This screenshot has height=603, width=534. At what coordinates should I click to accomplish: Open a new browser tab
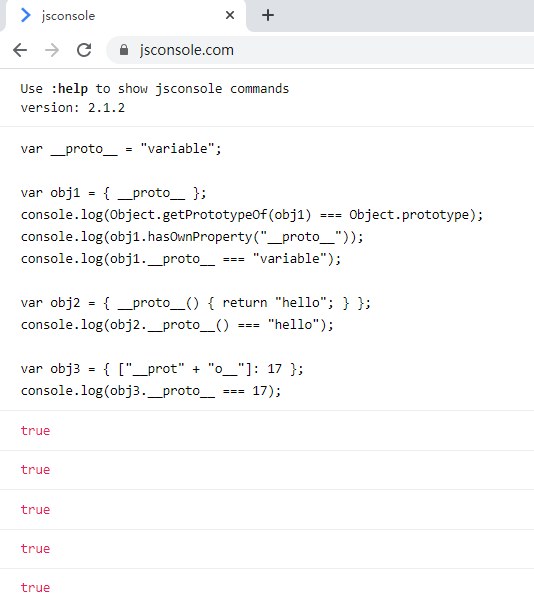[268, 15]
